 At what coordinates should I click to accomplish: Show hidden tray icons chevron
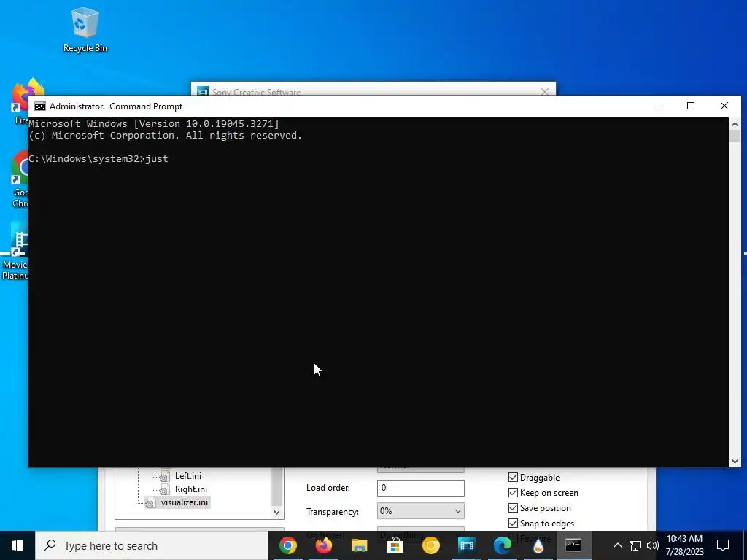[x=617, y=545]
